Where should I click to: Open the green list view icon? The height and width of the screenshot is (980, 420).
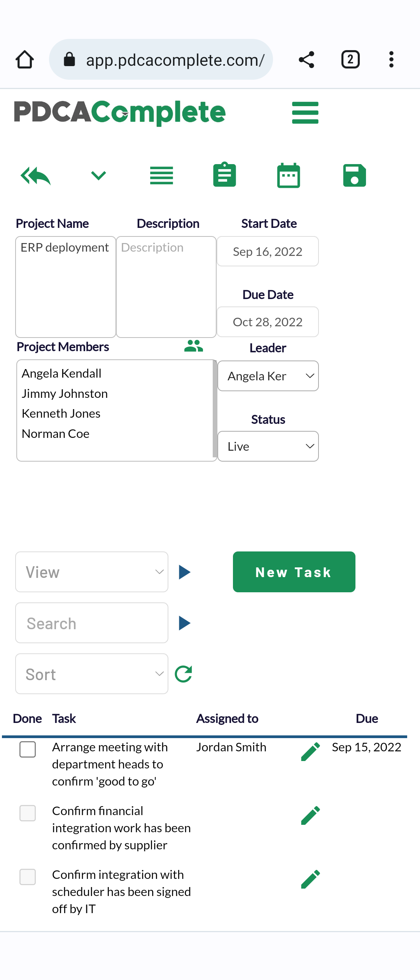coord(161,175)
